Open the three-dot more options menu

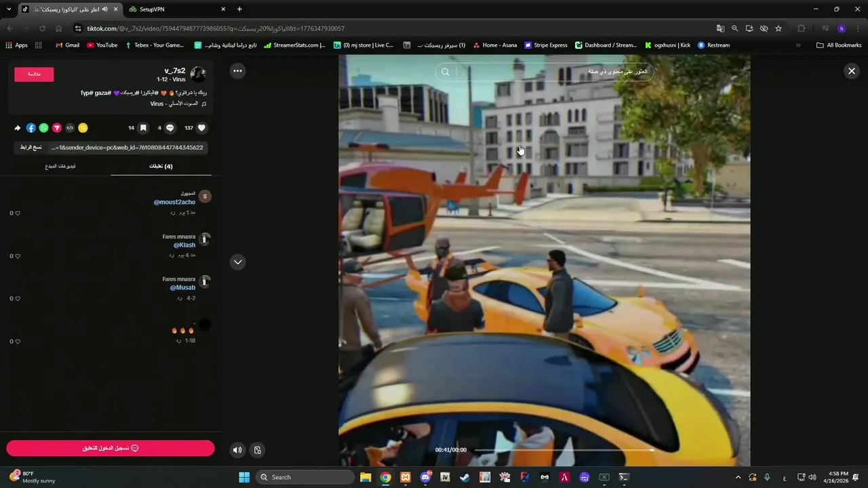pos(237,70)
